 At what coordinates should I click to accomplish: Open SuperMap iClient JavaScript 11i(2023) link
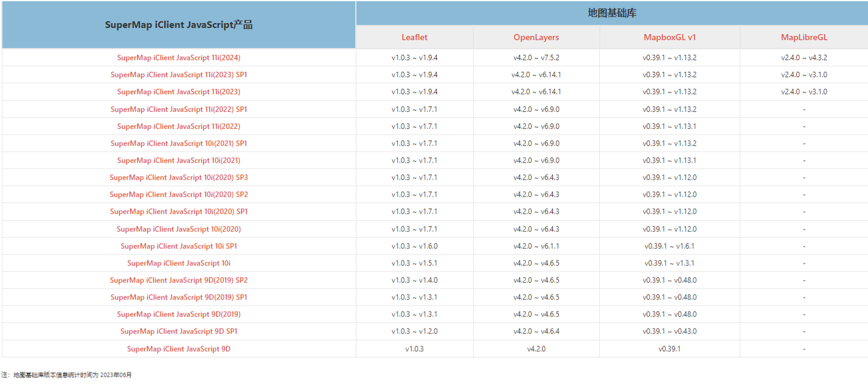(179, 92)
